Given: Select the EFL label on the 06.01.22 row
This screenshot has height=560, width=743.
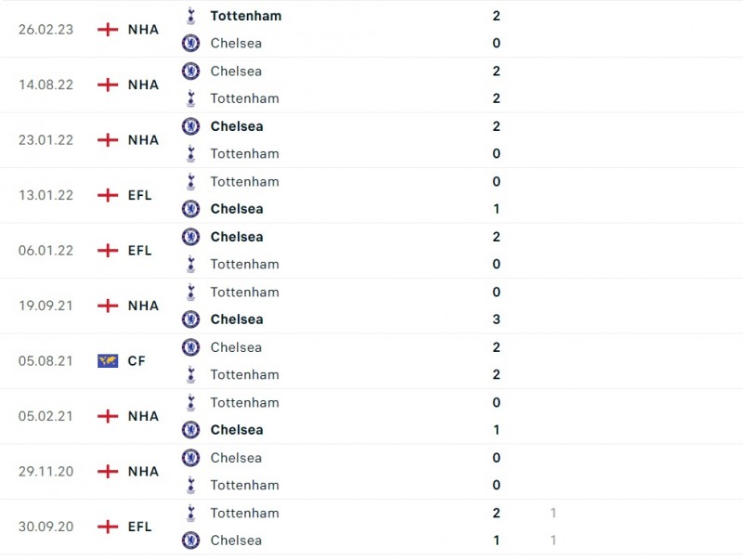Looking at the screenshot, I should 139,250.
